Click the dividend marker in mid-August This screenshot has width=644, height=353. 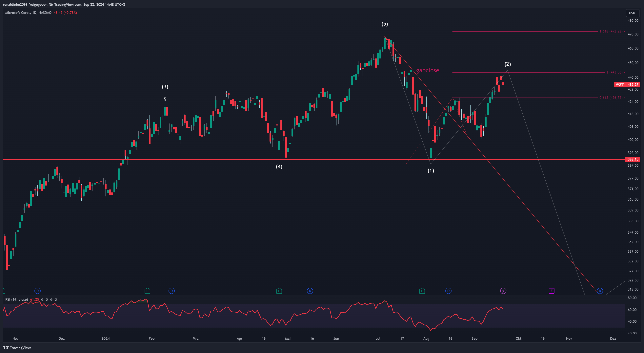[449, 291]
